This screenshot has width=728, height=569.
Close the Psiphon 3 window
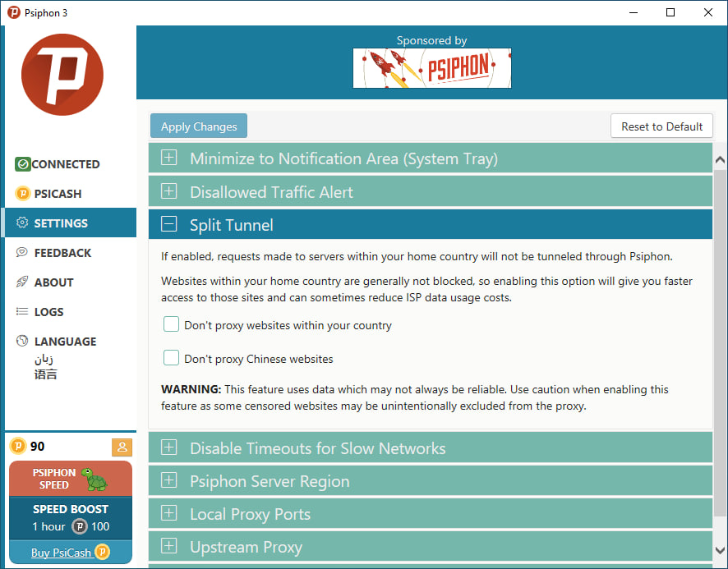(708, 12)
